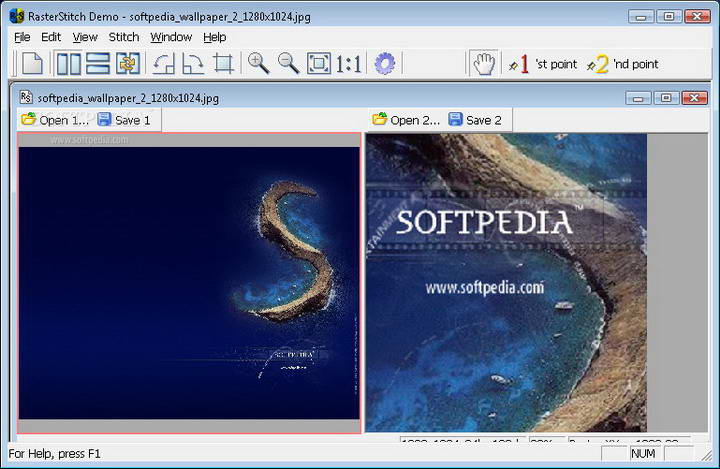Select the side-by-side vertical layout icon

coord(68,63)
